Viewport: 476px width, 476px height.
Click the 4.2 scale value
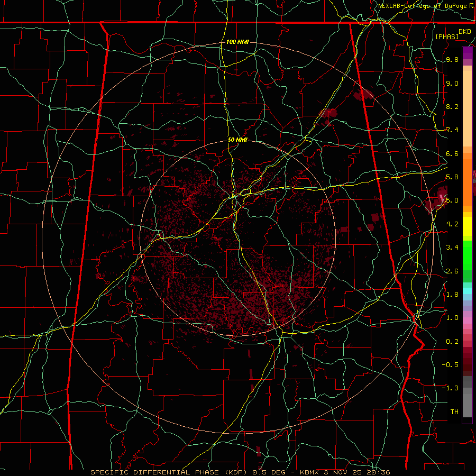point(452,224)
